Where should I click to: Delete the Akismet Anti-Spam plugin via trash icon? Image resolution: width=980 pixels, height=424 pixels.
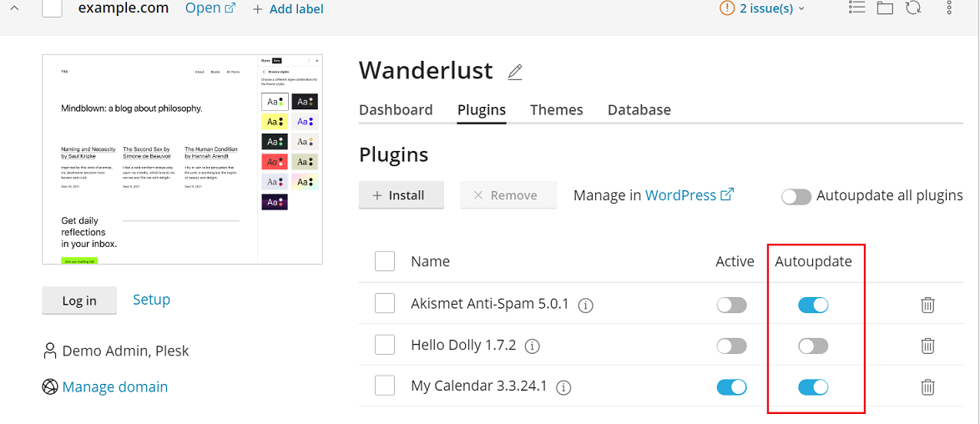[927, 305]
